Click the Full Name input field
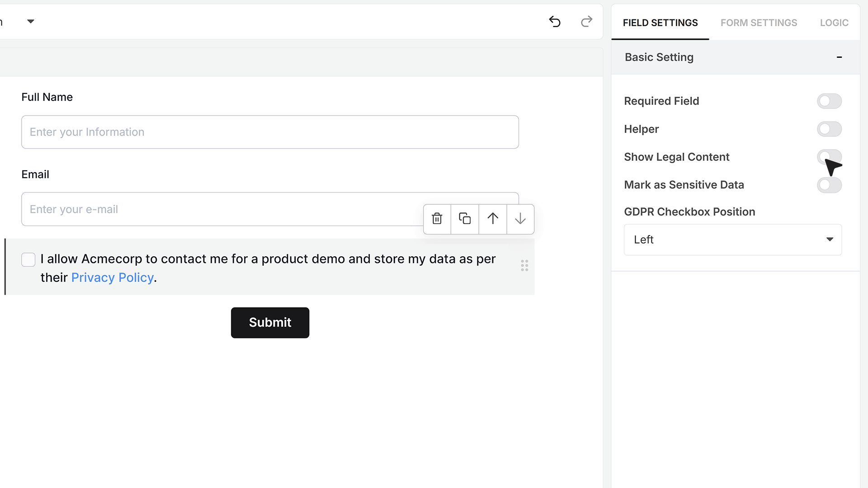This screenshot has height=488, width=868. click(270, 132)
